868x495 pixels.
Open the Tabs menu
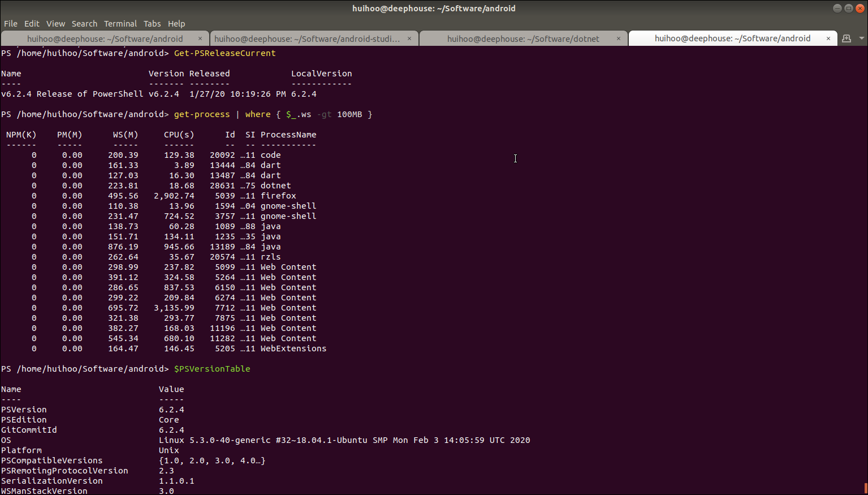(152, 24)
